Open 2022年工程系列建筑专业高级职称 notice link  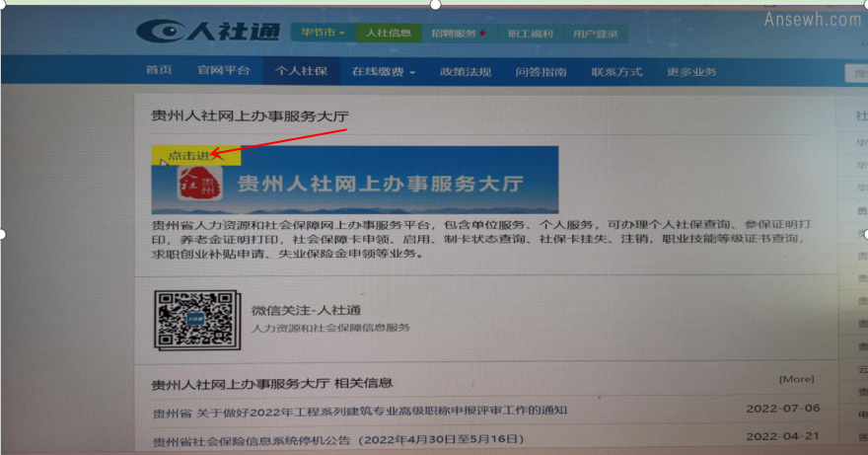tap(359, 412)
